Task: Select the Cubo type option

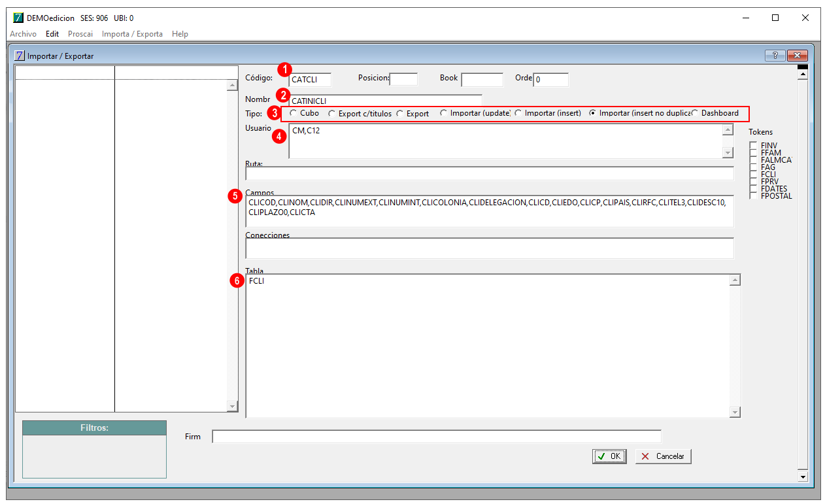Action: tap(293, 113)
